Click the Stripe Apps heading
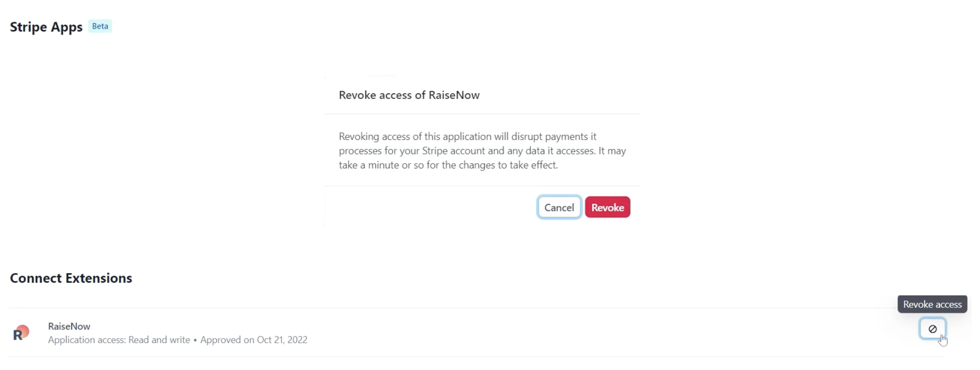The width and height of the screenshot is (980, 370). (x=46, y=27)
